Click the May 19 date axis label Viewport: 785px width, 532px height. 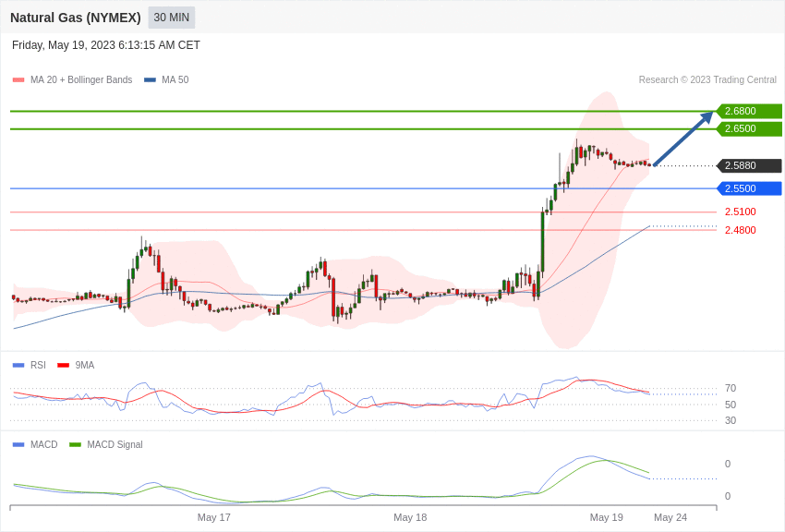[606, 517]
